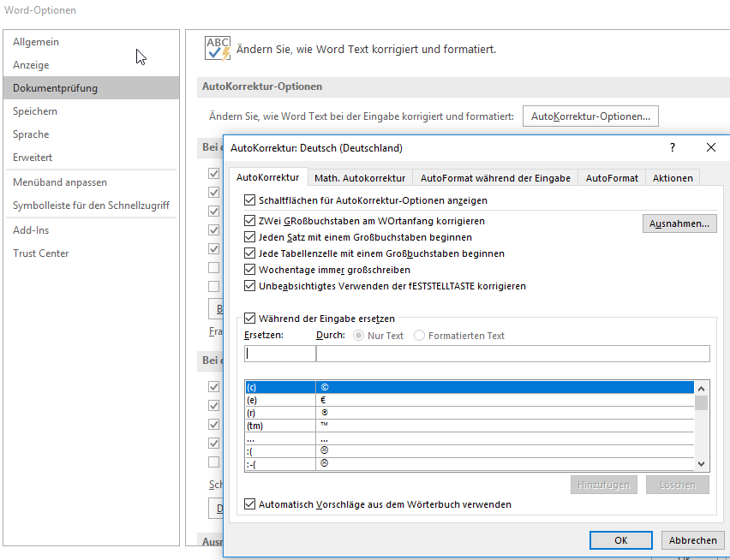Open Add-Ins in Word-Optionen sidebar
This screenshot has height=560, width=730.
pos(91,230)
